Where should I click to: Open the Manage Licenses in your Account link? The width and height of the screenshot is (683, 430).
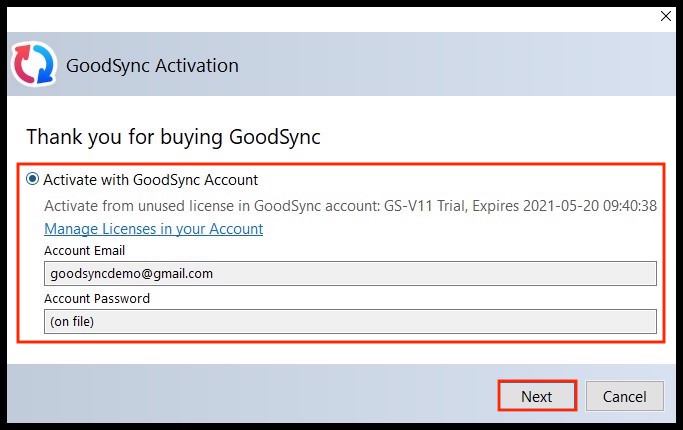tap(153, 229)
